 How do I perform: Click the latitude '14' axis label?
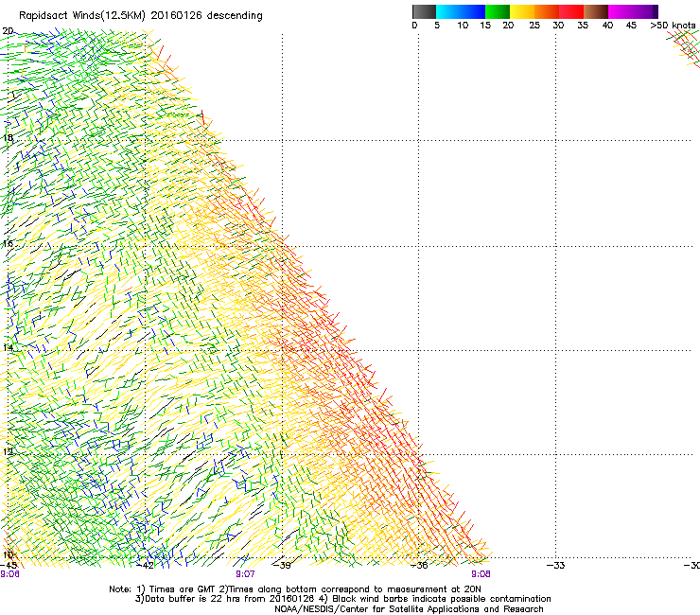[x=8, y=347]
